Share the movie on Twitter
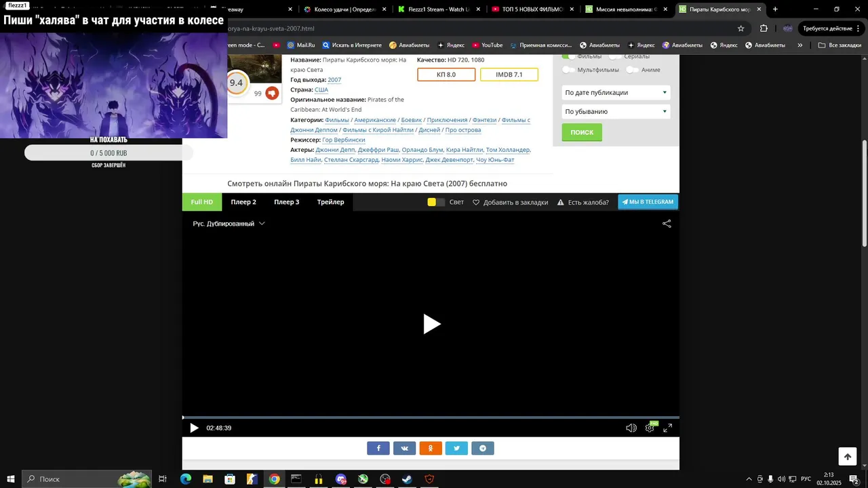 pyautogui.click(x=456, y=448)
